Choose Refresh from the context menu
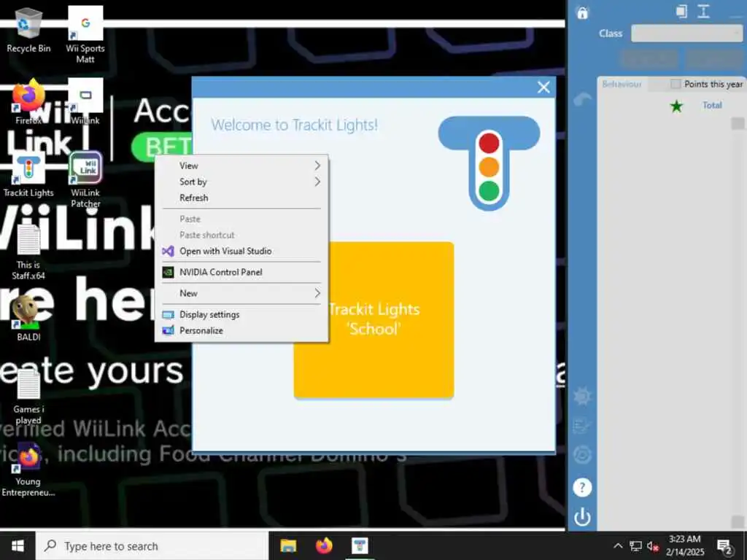This screenshot has height=560, width=747. coord(241,198)
